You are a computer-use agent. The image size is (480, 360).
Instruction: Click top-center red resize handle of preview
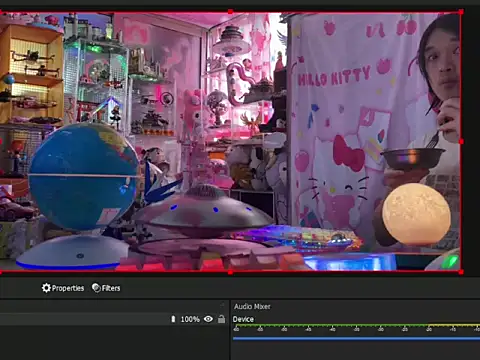(230, 12)
